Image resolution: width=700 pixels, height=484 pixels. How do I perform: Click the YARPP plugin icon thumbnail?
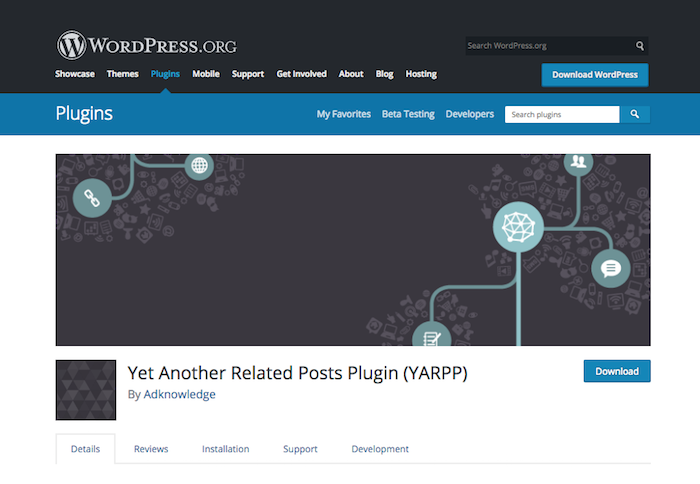[86, 390]
